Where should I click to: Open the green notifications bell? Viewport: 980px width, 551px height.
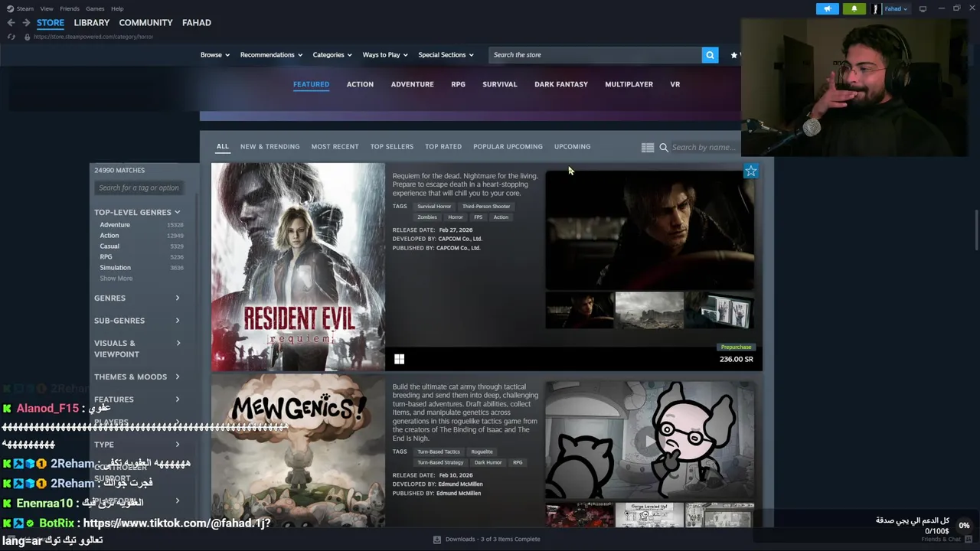(854, 8)
